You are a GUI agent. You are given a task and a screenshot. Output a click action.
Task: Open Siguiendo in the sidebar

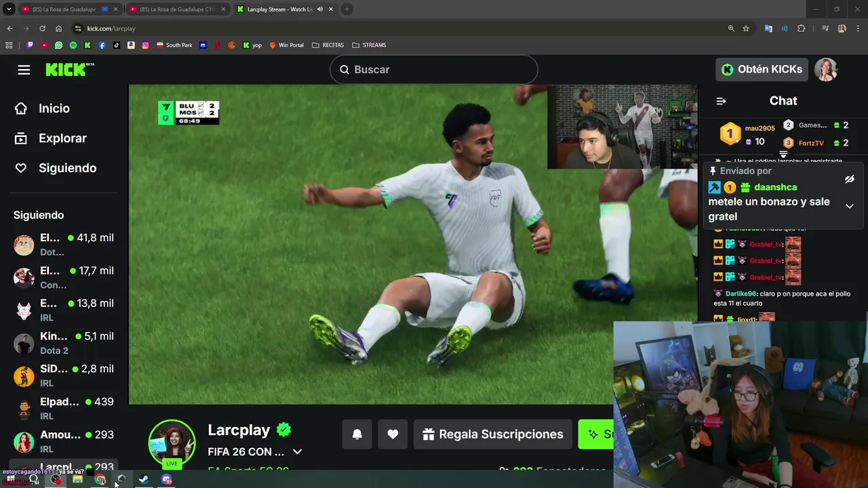tap(67, 168)
